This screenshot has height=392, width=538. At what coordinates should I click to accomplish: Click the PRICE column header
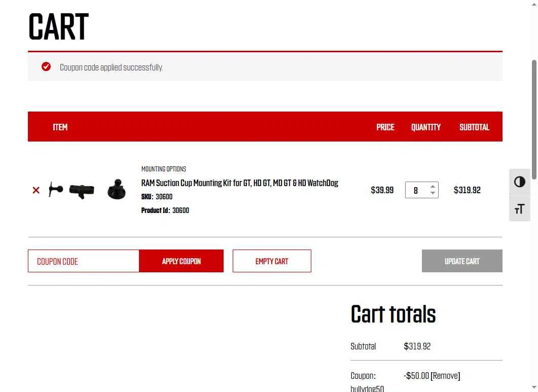(x=385, y=127)
